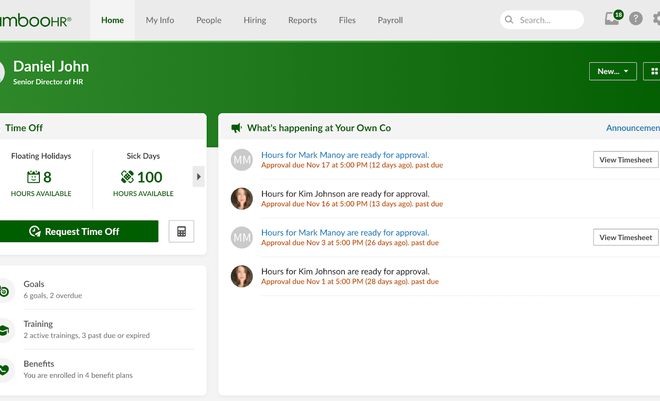The width and height of the screenshot is (660, 401).
Task: Open the time off calculator icon
Action: [x=181, y=231]
